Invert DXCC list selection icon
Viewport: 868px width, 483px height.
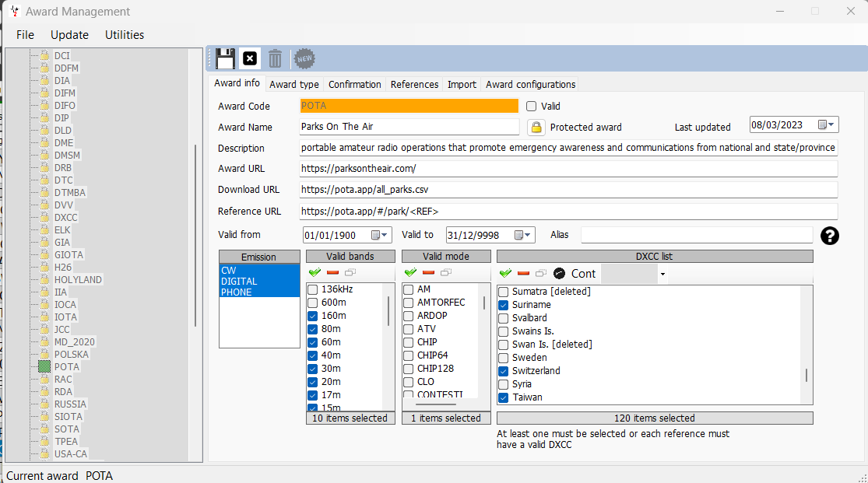541,273
